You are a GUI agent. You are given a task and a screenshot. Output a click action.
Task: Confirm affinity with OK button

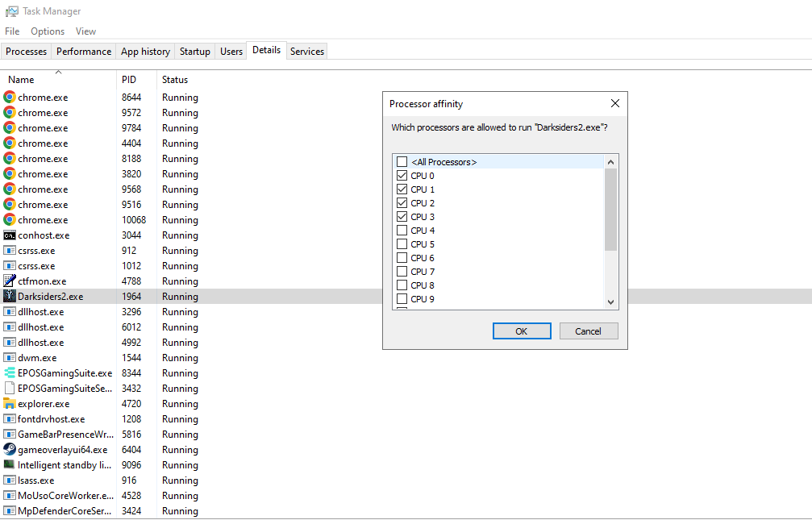click(x=522, y=331)
